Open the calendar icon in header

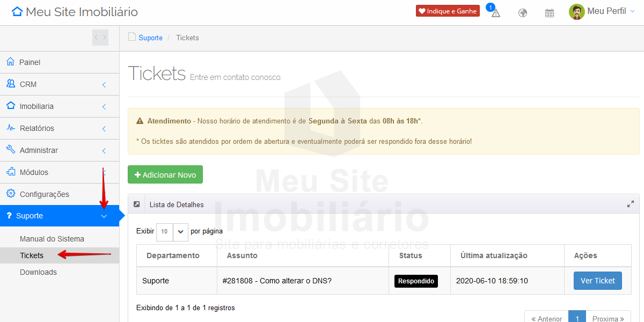click(x=550, y=13)
